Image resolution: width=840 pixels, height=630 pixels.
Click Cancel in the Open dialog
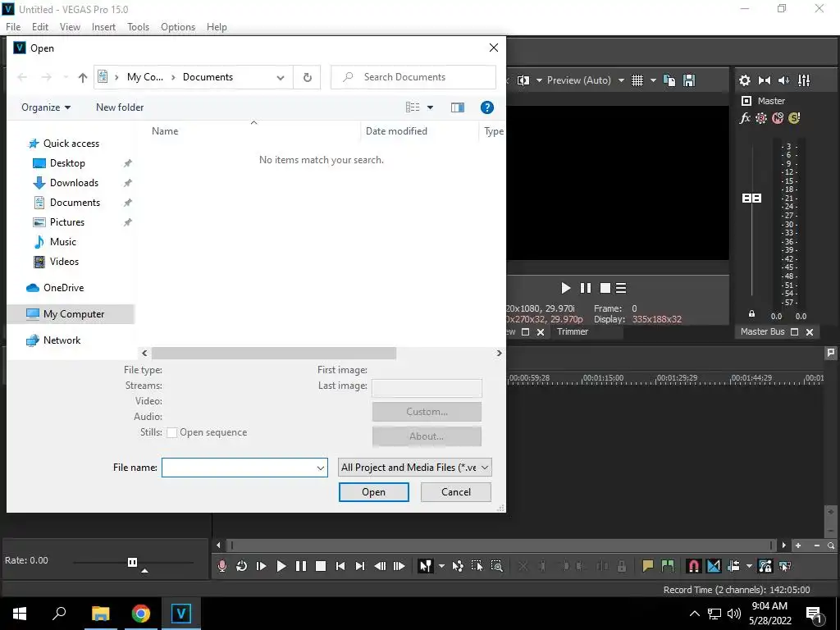tap(456, 492)
